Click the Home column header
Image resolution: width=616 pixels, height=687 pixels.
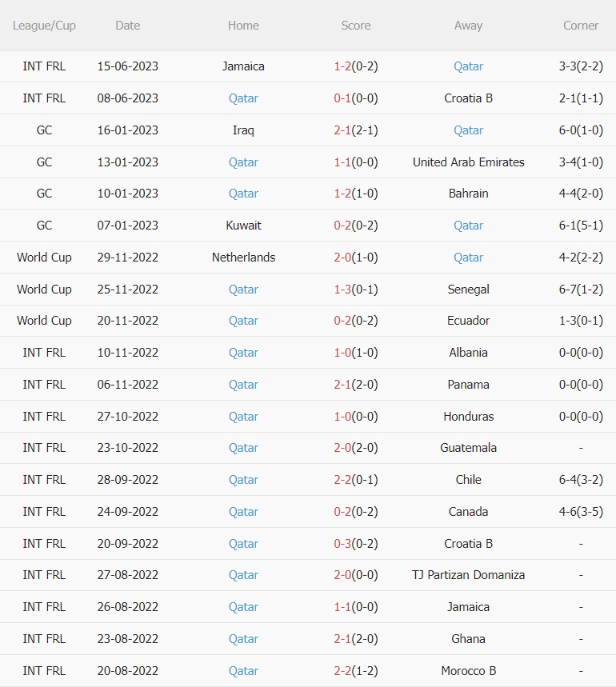[243, 26]
